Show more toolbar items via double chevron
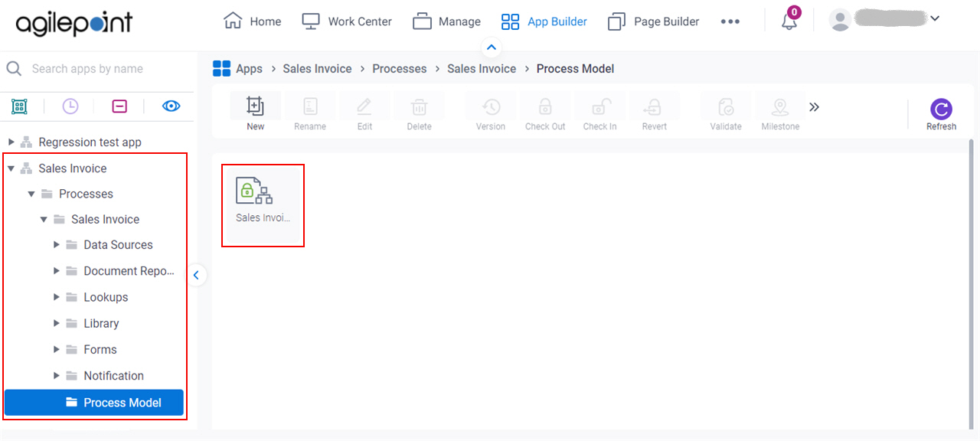Screen dimensions: 980x441 point(814,107)
